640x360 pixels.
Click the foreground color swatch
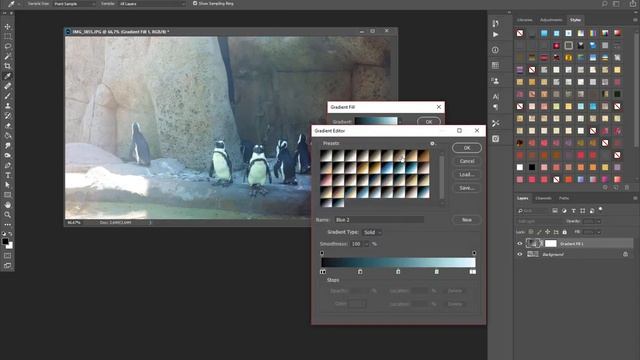[5, 242]
